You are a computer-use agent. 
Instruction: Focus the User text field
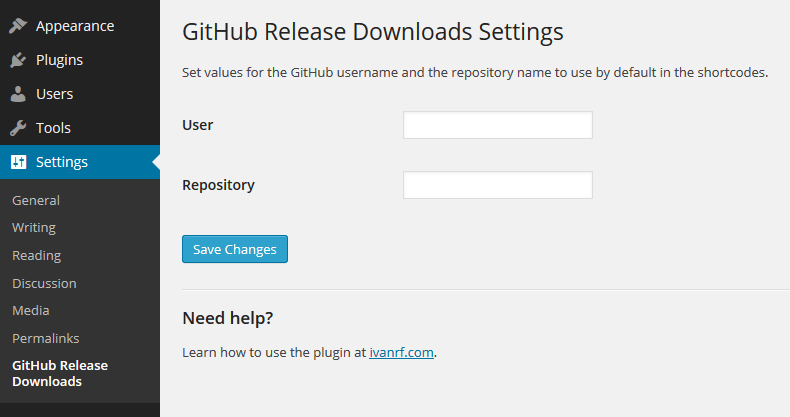click(x=497, y=125)
